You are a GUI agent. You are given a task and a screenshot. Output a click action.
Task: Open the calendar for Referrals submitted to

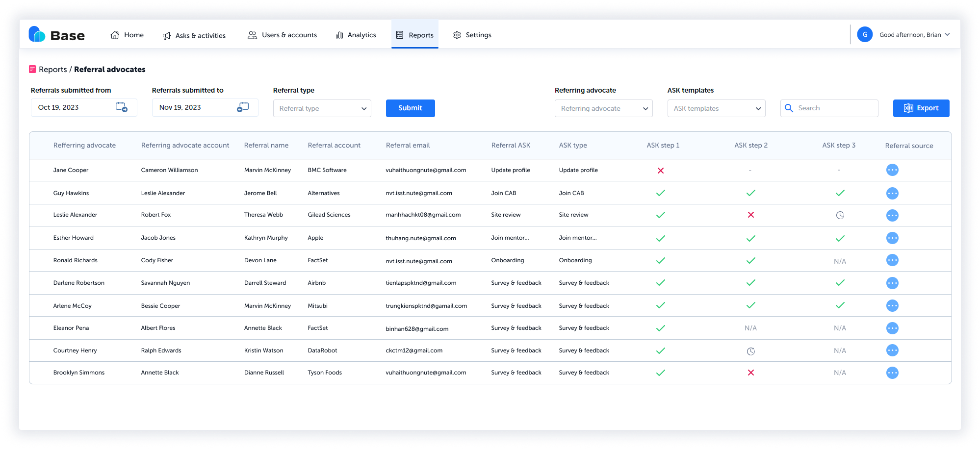[x=243, y=107]
